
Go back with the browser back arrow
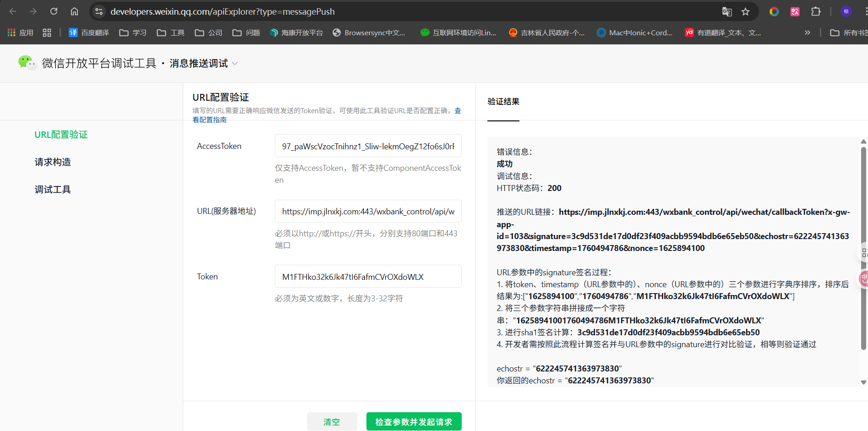click(13, 11)
